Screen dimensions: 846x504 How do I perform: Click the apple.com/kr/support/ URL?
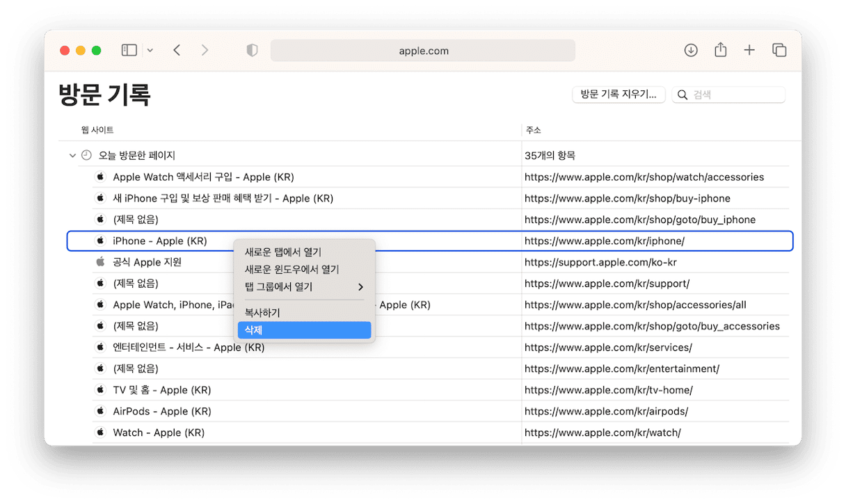pos(607,284)
